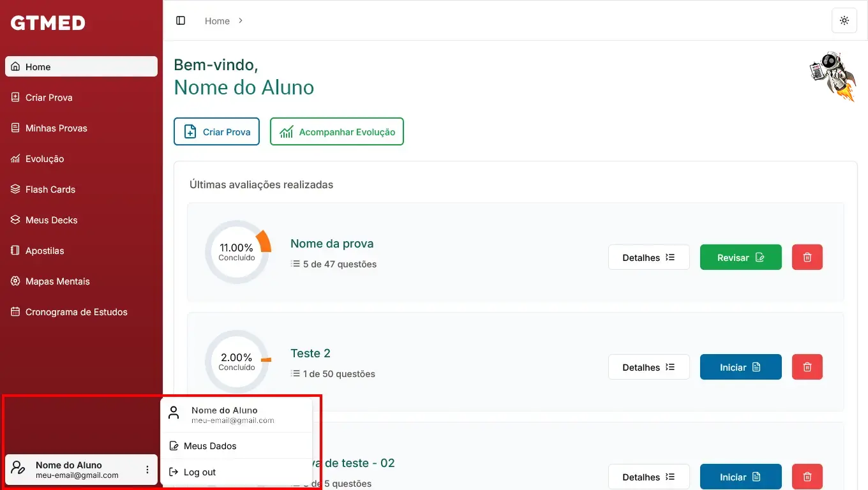Click the 11.00% progress ring
Image resolution: width=868 pixels, height=490 pixels.
[237, 252]
